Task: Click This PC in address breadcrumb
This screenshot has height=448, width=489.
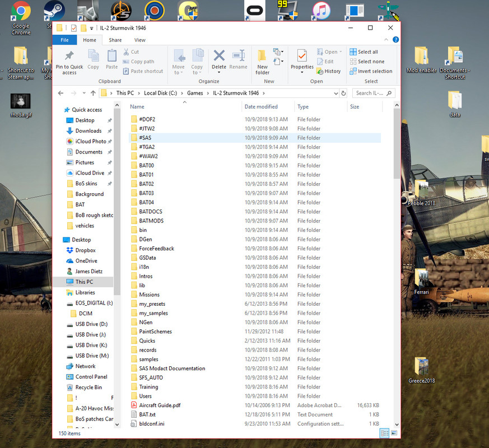Action: point(125,93)
